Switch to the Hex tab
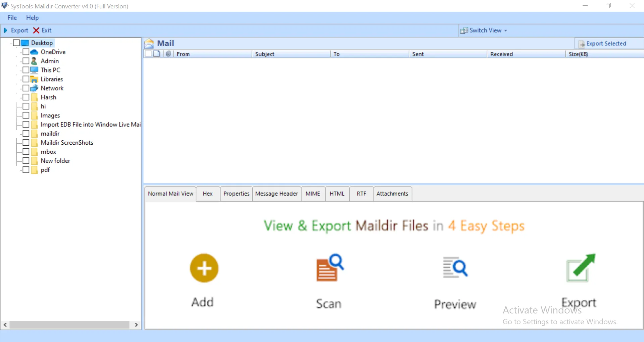The width and height of the screenshot is (644, 342). click(x=208, y=194)
